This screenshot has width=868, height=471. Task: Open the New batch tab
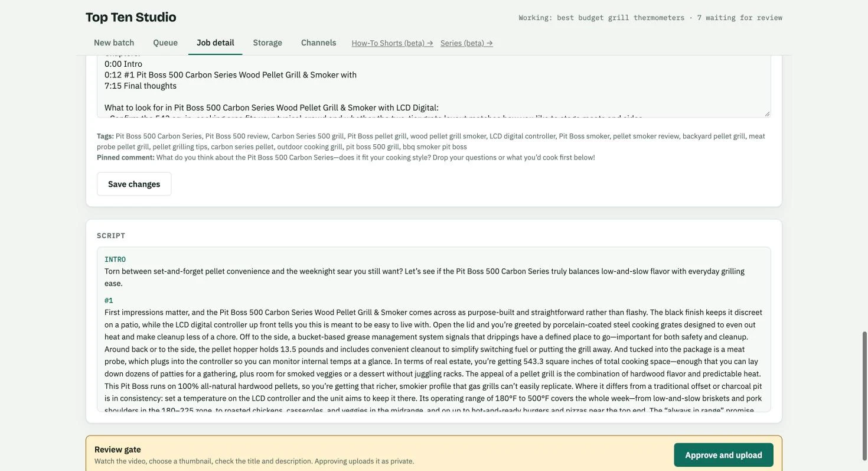(x=114, y=43)
